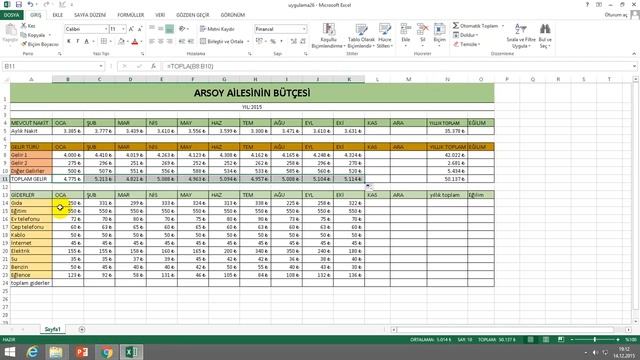Click the decrease decimal places icon
This screenshot has height=360, width=640.
pos(303,41)
